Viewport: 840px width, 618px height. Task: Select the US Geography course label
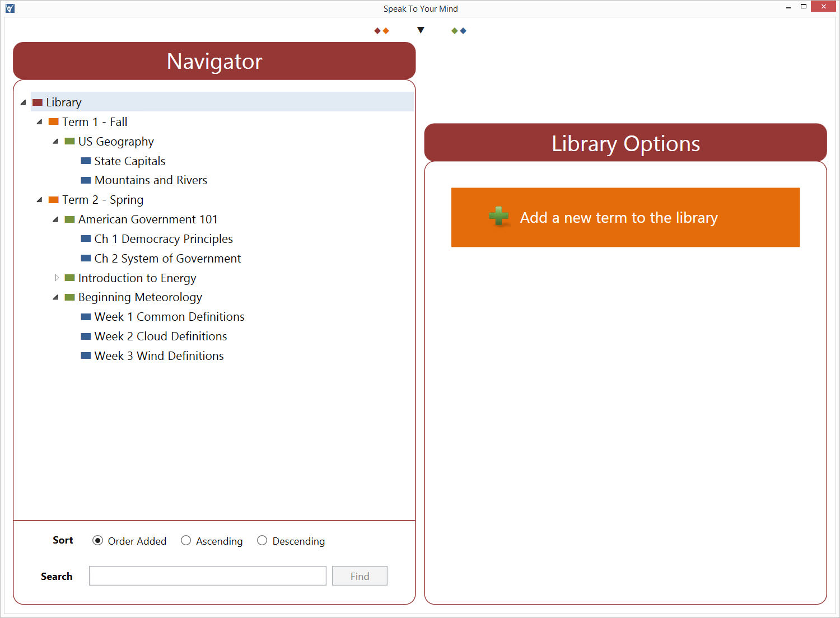pos(116,142)
